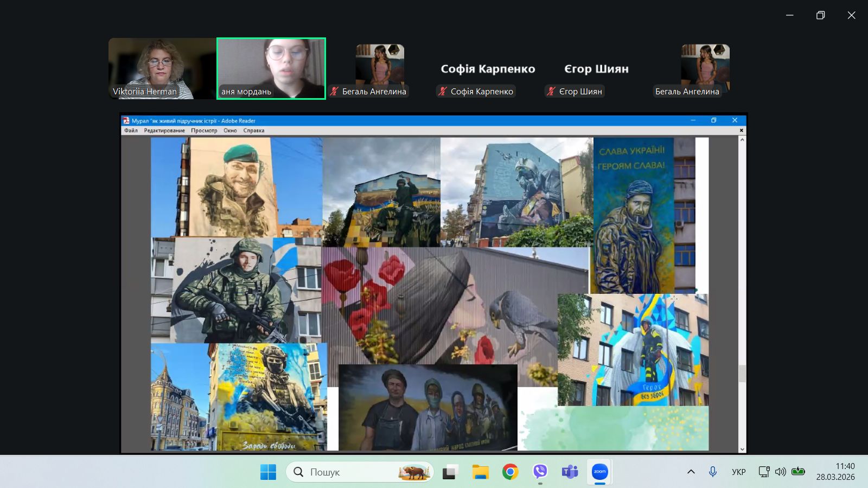Open the Файл menu
The height and width of the screenshot is (488, 868).
click(131, 131)
